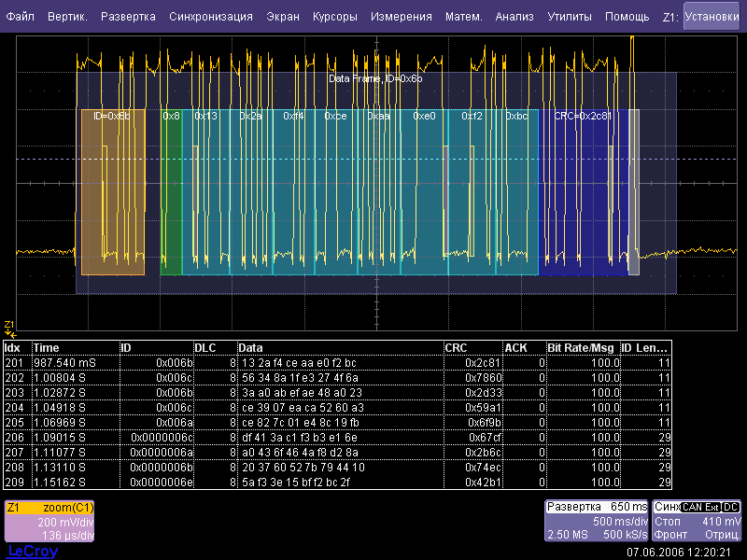This screenshot has width=747, height=560.
Task: Open the Вертик. menu
Action: pos(67,17)
